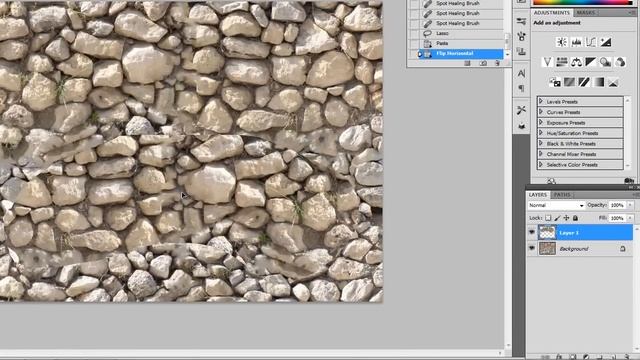The height and width of the screenshot is (360, 640).
Task: Switch to the Paths tab
Action: point(562,195)
